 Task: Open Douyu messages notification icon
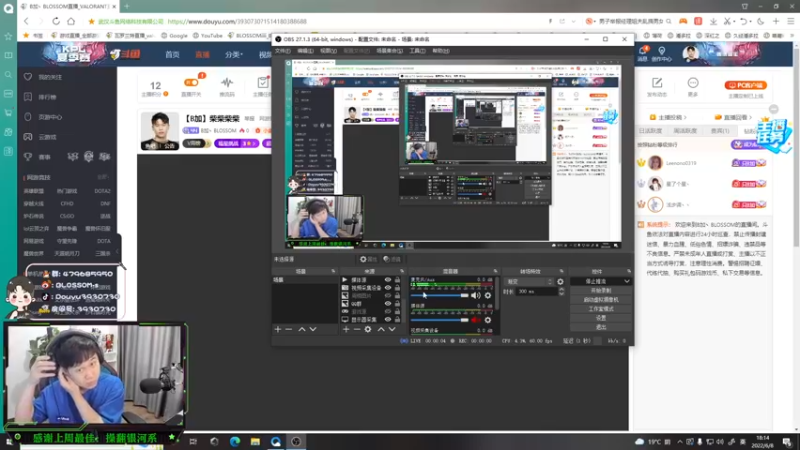pos(642,51)
